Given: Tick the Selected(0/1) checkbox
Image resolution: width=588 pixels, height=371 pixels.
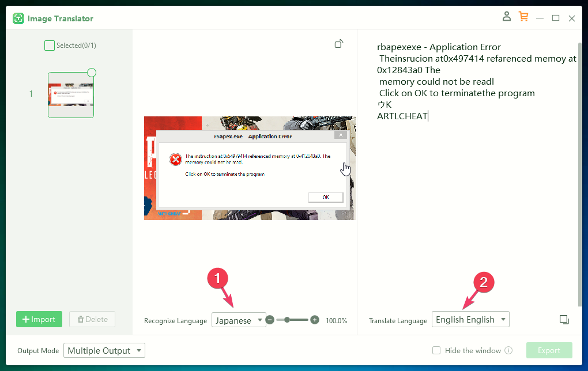Looking at the screenshot, I should tap(50, 46).
